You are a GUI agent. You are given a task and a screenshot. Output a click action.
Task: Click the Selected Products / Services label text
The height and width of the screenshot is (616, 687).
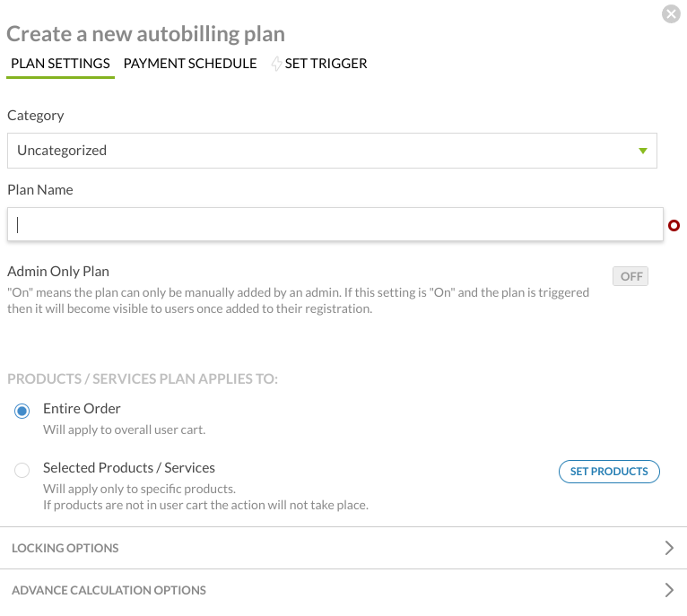(x=129, y=467)
